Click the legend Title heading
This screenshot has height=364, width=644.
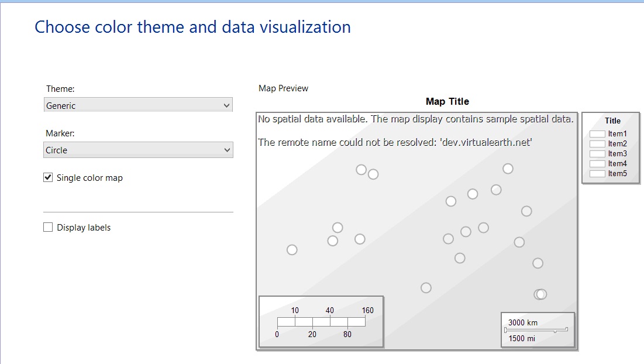(612, 121)
